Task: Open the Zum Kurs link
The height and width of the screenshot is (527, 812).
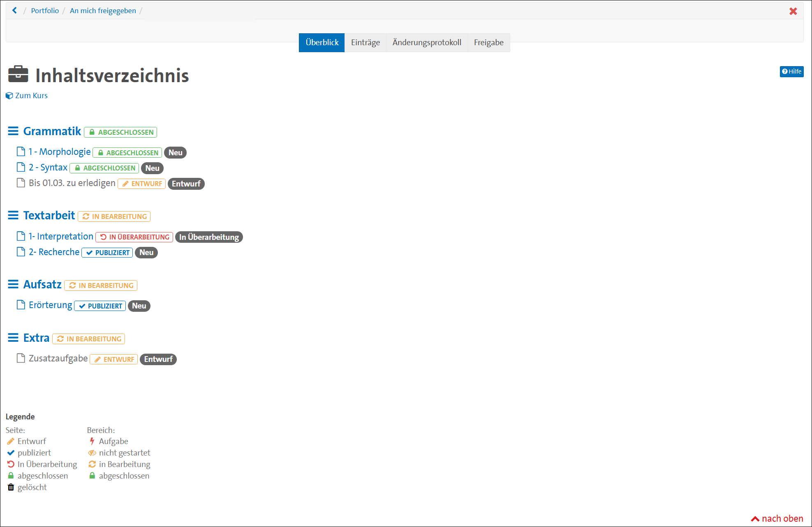Action: [x=31, y=96]
